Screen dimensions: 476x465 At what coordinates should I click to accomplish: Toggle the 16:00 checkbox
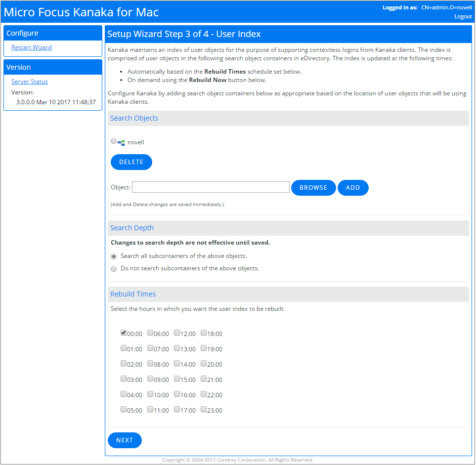pos(176,394)
